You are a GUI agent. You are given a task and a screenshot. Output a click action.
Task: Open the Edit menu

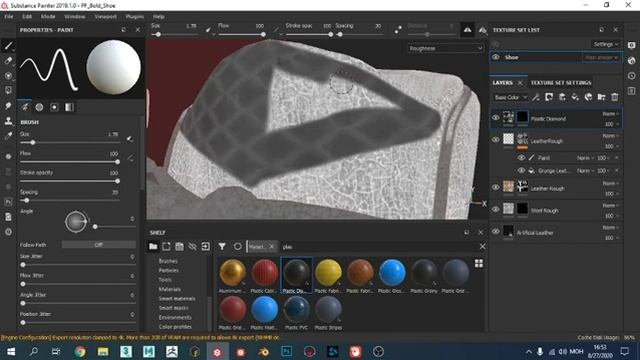(x=27, y=17)
